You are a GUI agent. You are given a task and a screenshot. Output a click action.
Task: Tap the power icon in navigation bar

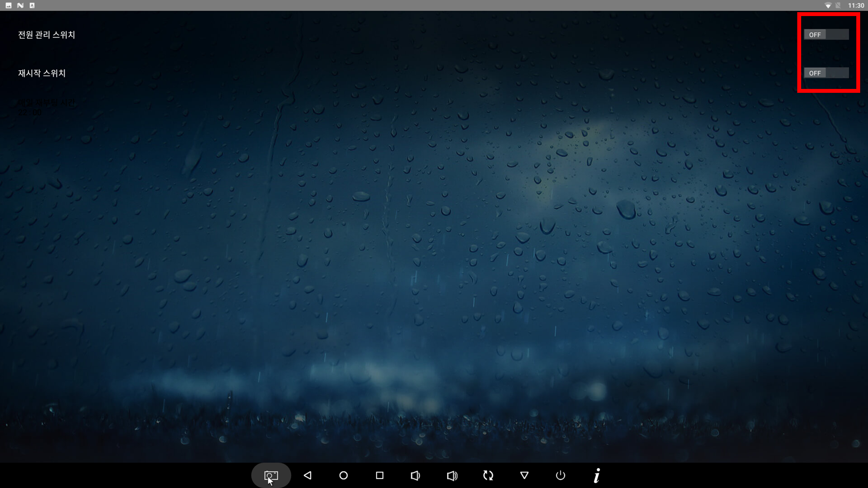pos(560,475)
